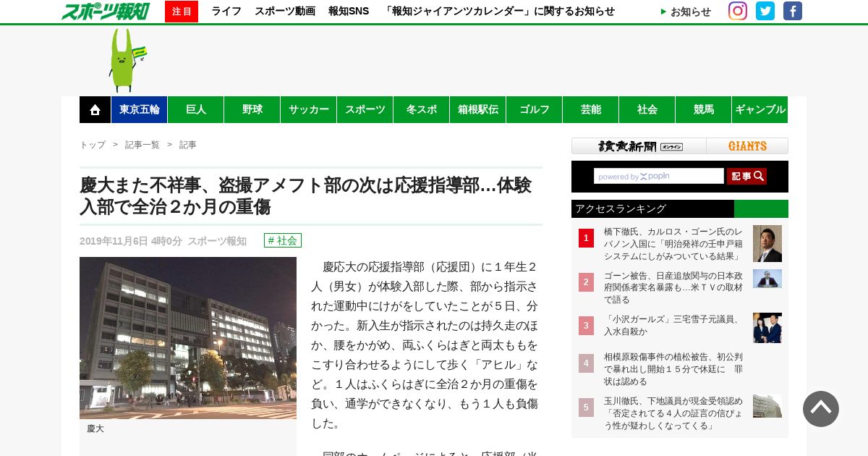This screenshot has width=868, height=456.
Task: Open the 報知ジャイアンツカレンダー notice link
Action: pos(498,12)
